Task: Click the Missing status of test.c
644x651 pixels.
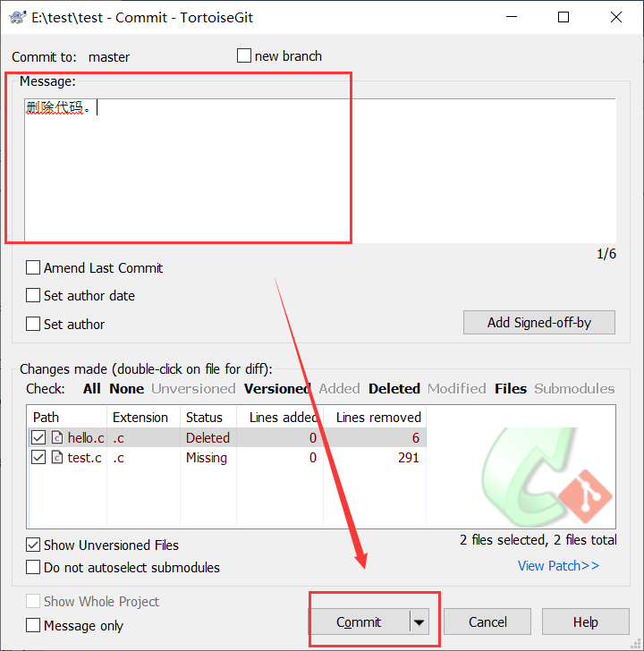Action: coord(207,458)
